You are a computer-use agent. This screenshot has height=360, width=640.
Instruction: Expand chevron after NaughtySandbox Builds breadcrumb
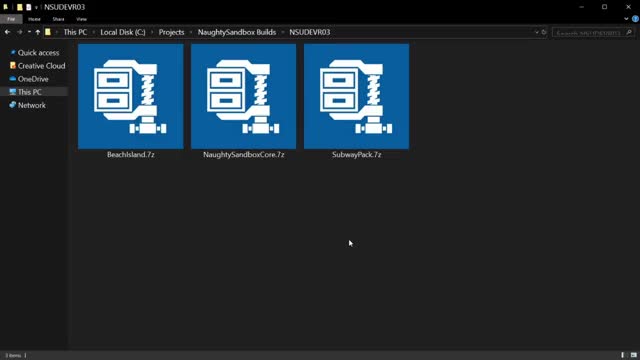coord(283,32)
